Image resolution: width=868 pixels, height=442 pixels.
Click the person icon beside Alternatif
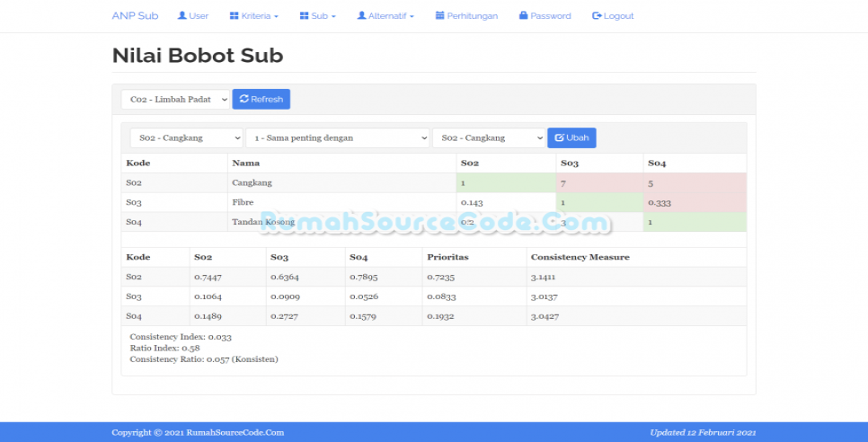tap(361, 15)
